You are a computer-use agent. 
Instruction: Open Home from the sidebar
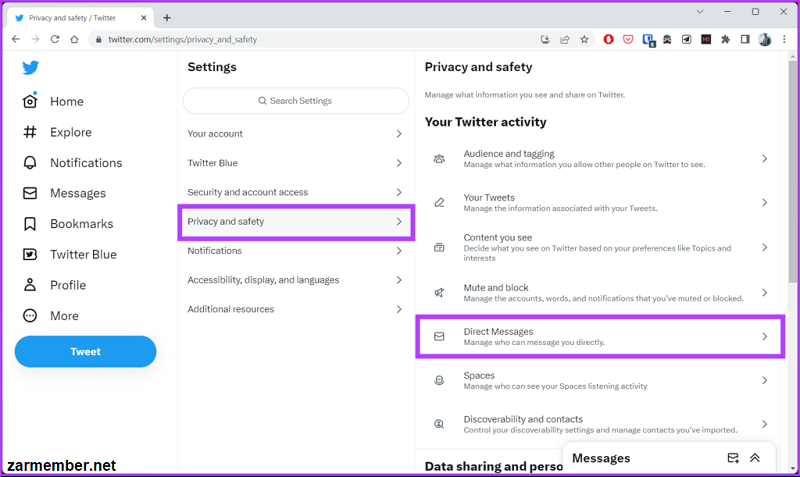(53, 101)
